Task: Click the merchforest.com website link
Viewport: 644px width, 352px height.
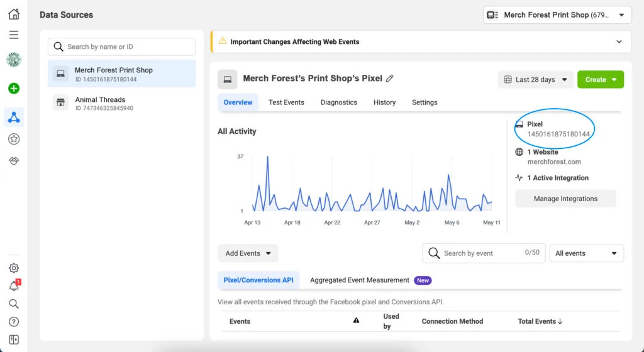Action: pos(554,162)
